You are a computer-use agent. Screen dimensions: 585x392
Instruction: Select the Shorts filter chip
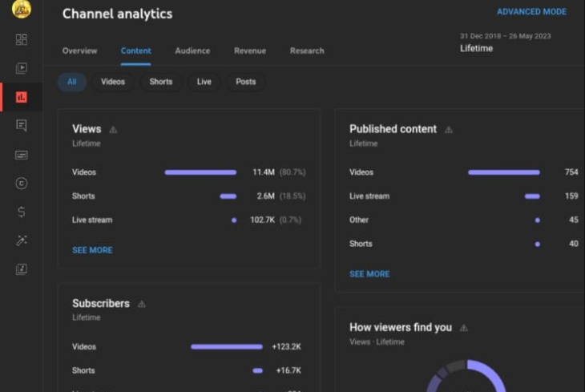pos(161,82)
